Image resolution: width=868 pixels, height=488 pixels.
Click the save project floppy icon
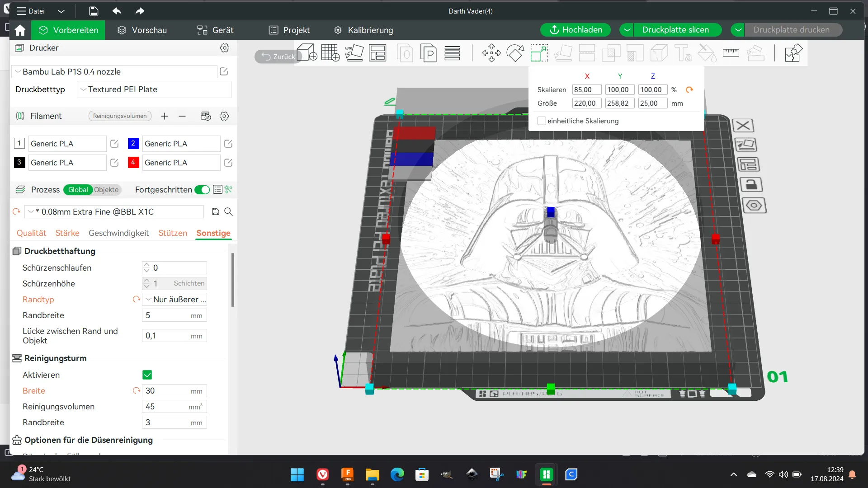pyautogui.click(x=94, y=11)
